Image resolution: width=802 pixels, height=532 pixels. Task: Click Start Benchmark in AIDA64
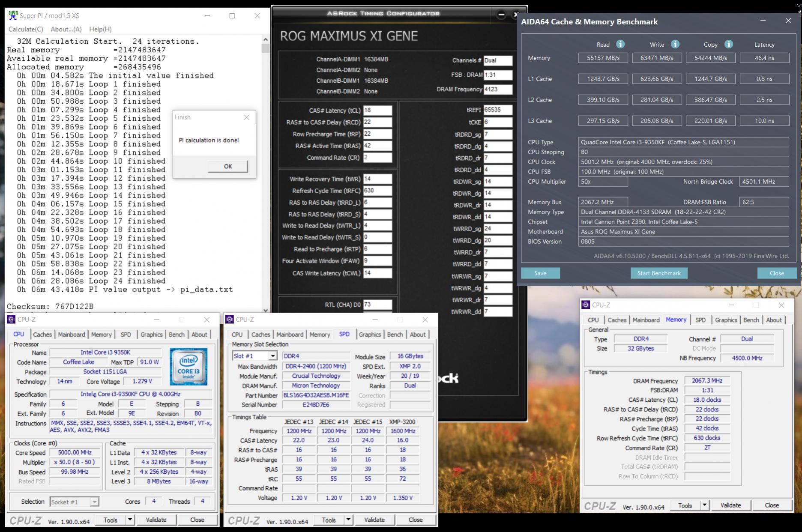(x=659, y=273)
